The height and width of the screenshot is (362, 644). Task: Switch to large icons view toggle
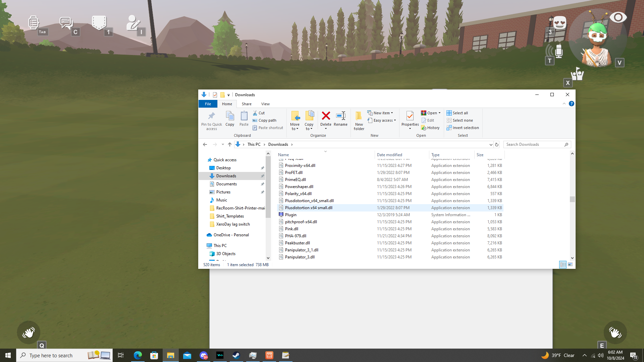click(x=570, y=264)
